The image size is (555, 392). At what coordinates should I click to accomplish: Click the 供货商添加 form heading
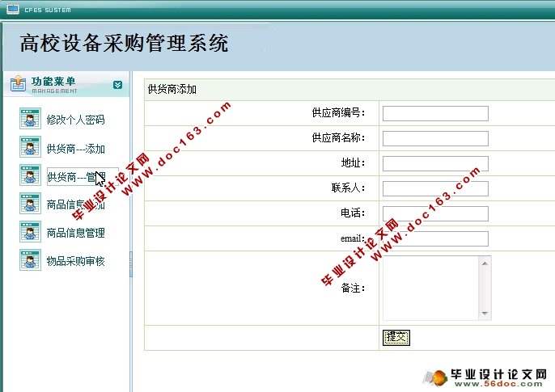coord(172,90)
